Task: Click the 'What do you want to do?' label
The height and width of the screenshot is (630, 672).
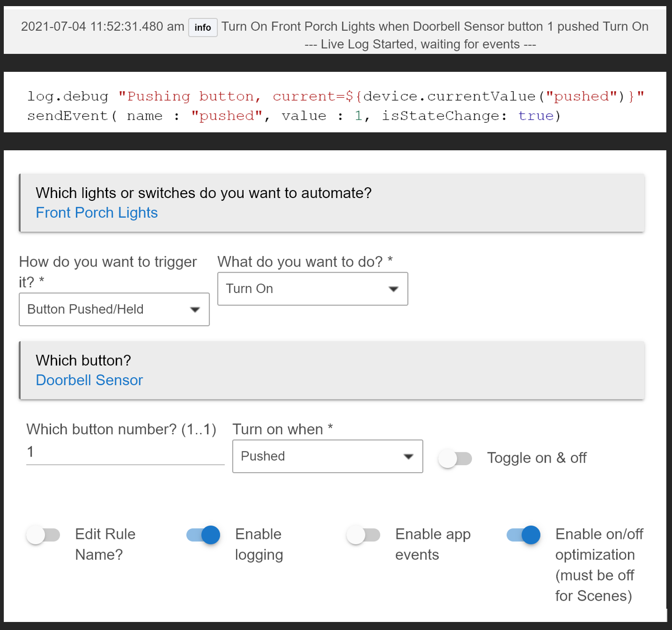Action: 305,261
